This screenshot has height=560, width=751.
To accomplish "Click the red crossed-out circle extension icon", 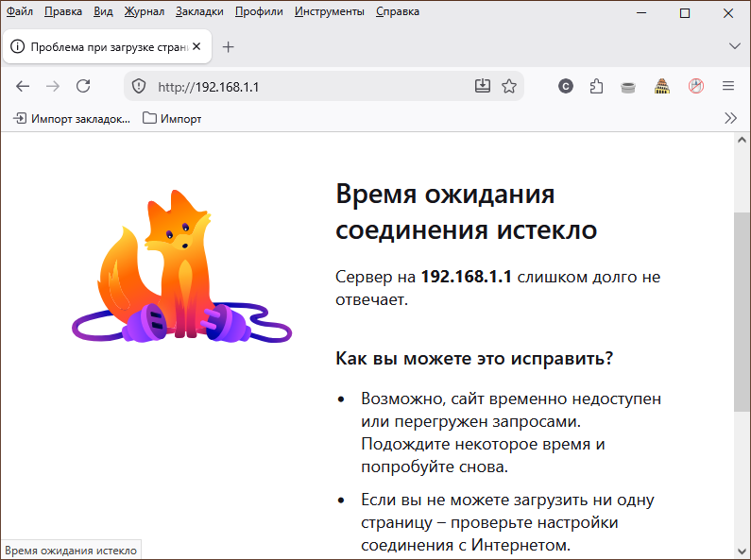I will [x=696, y=86].
